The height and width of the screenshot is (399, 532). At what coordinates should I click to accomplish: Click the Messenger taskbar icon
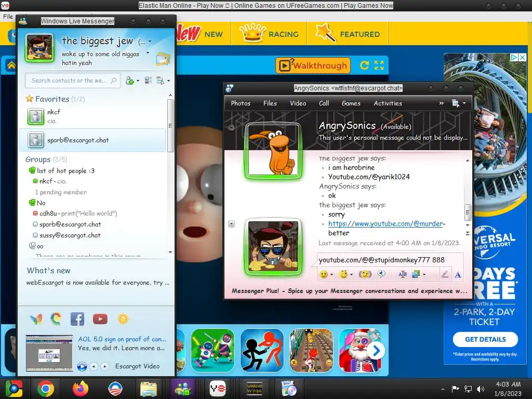(x=183, y=389)
